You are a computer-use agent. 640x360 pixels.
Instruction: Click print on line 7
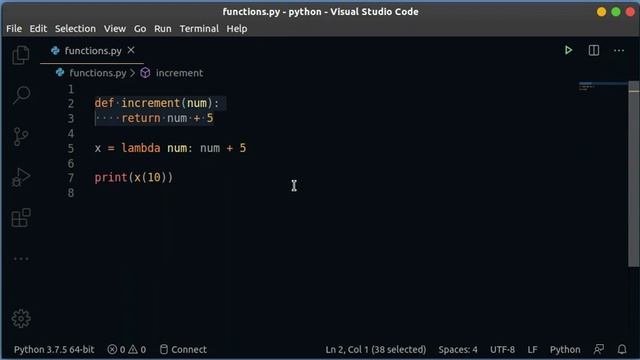pos(111,178)
